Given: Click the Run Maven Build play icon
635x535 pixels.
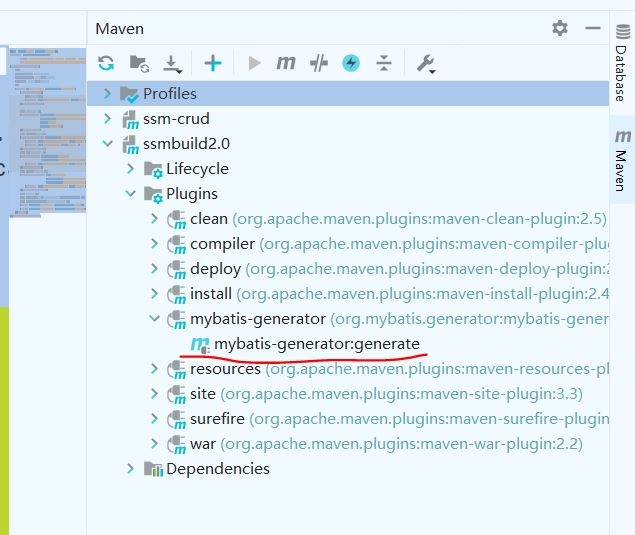Looking at the screenshot, I should 254,63.
